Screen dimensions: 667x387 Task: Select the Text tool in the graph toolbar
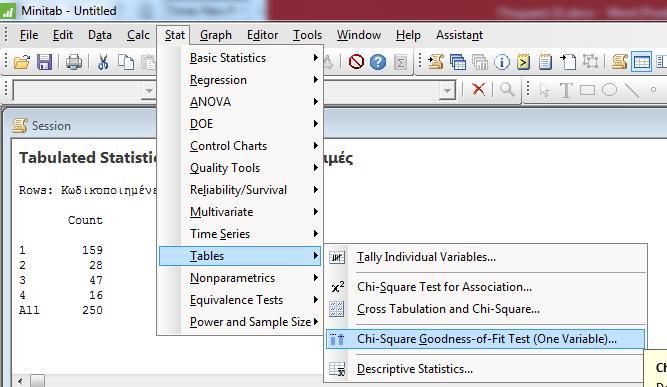566,90
